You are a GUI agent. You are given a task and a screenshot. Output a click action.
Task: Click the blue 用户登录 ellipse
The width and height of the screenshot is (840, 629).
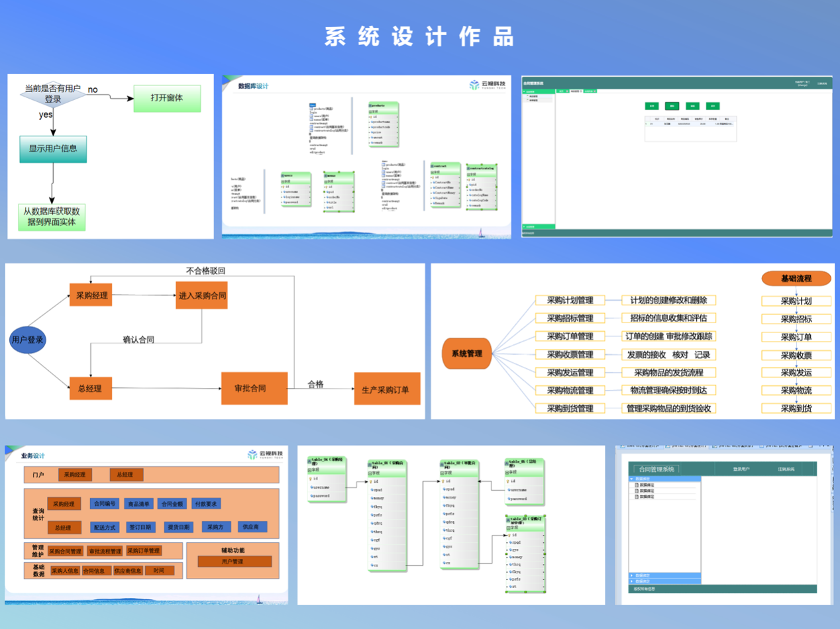click(28, 340)
